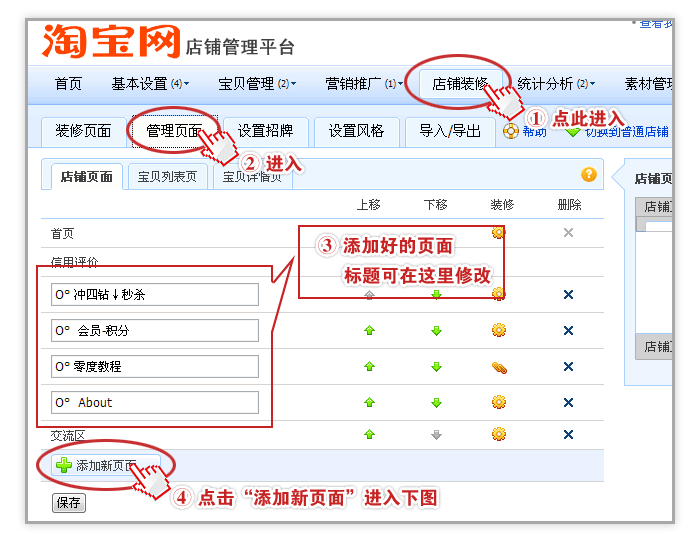This screenshot has height=551, width=700.
Task: Delete the 交流区 page
Action: (x=568, y=434)
